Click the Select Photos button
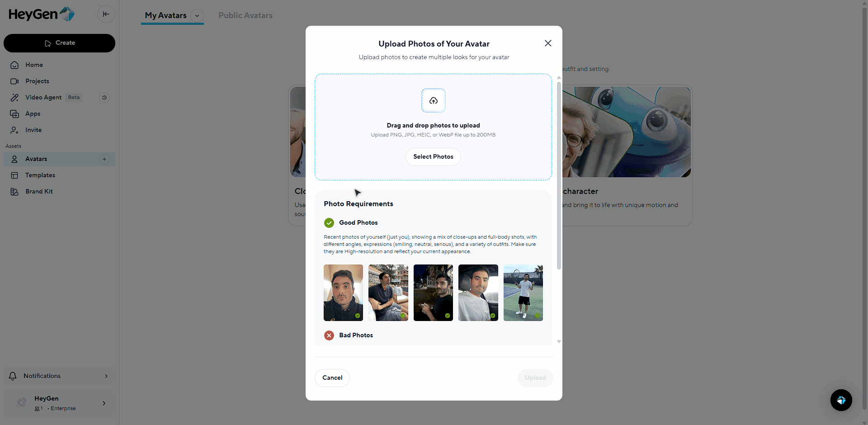The image size is (868, 425). click(x=433, y=157)
